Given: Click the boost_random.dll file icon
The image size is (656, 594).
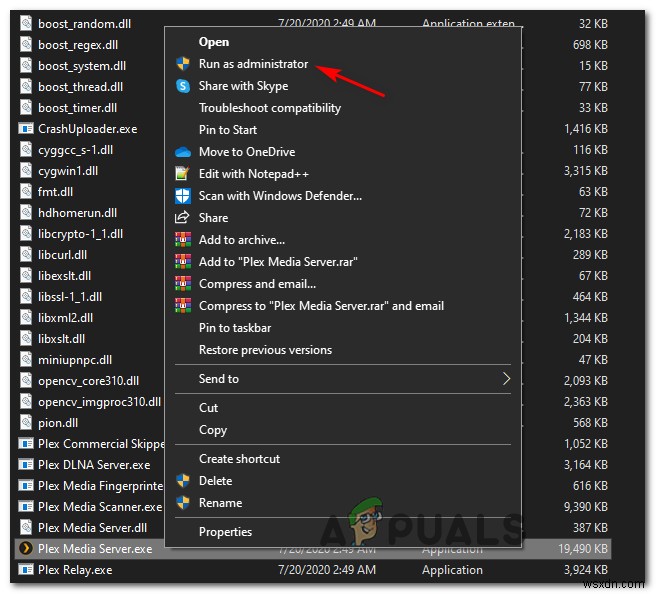Looking at the screenshot, I should [26, 23].
